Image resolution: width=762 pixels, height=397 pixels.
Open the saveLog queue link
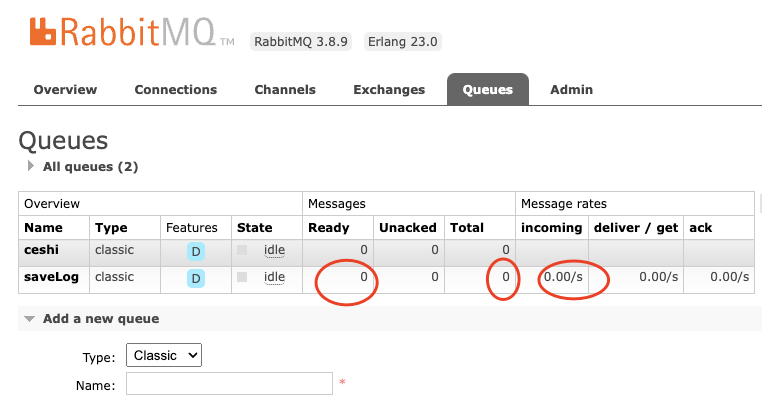pyautogui.click(x=51, y=277)
